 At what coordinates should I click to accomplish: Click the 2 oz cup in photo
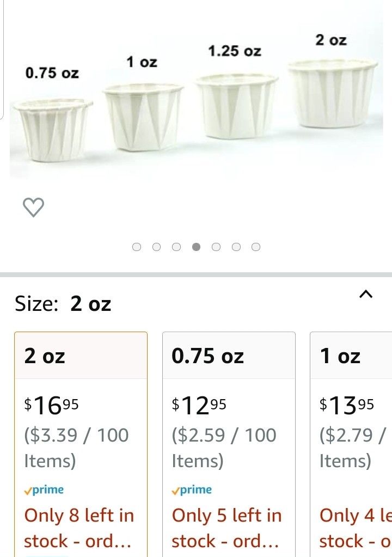(332, 94)
